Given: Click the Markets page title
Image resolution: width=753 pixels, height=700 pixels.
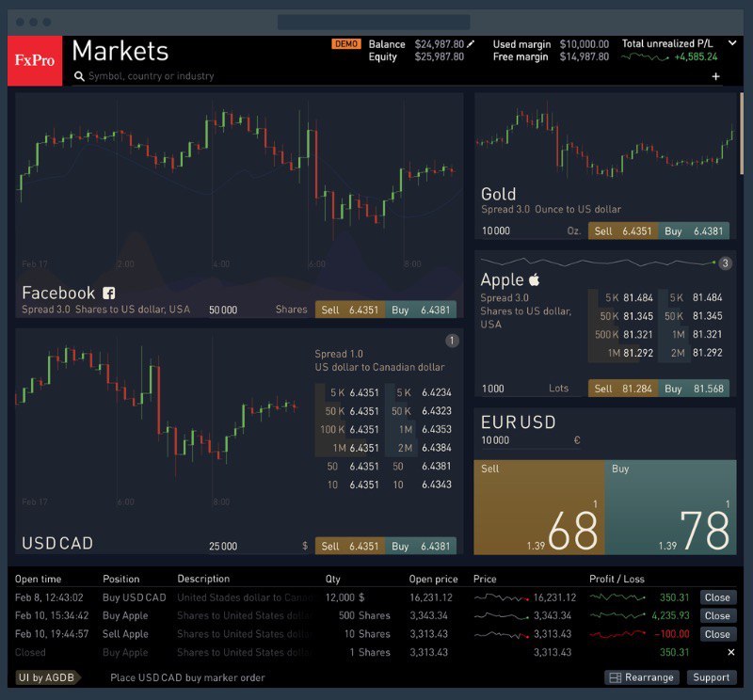Looking at the screenshot, I should (x=120, y=51).
